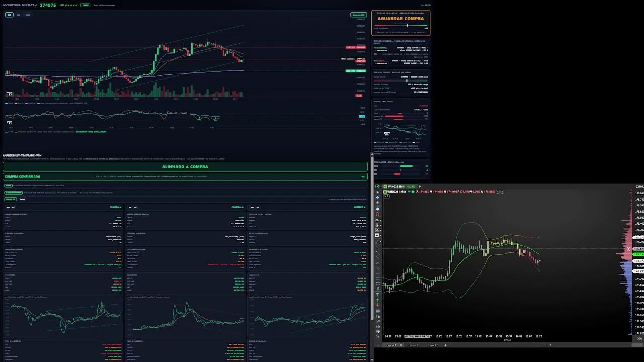Expand the '1' indicator list arrow on the chart
644x362 pixels.
click(386, 196)
